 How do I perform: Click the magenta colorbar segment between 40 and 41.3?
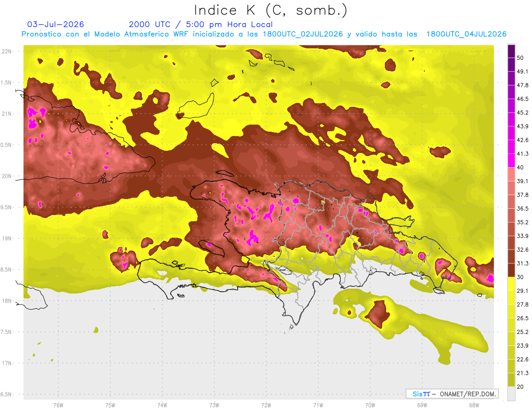(512, 160)
